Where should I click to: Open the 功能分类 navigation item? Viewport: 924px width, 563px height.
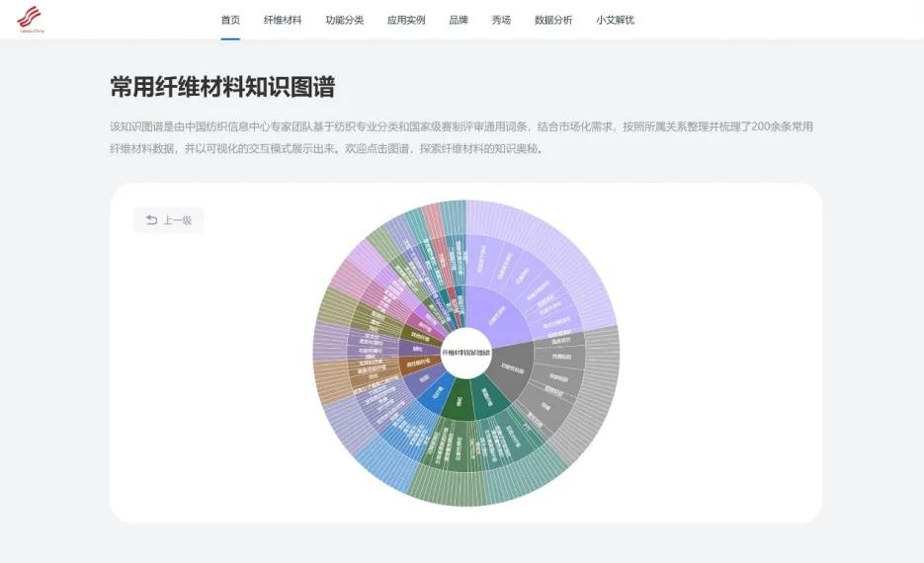[345, 20]
